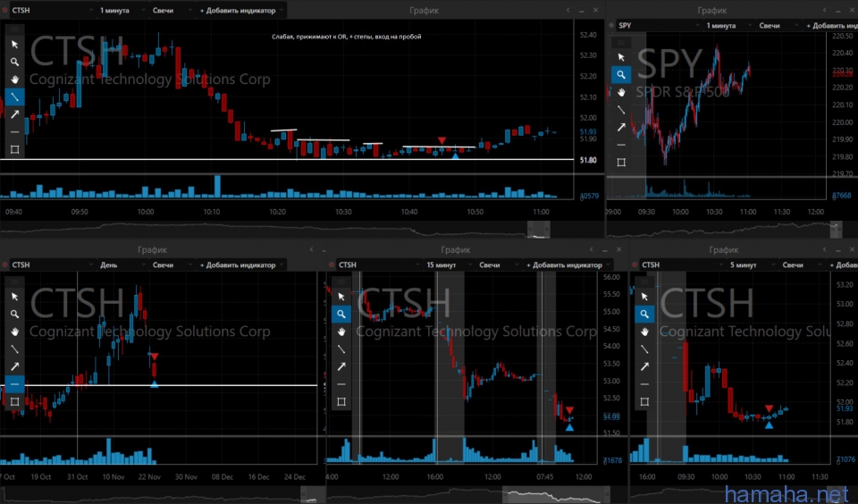Screen dimensions: 858x504
Task: Select the highlighted zoom tool in CTSH 5 минут chart
Action: point(644,315)
